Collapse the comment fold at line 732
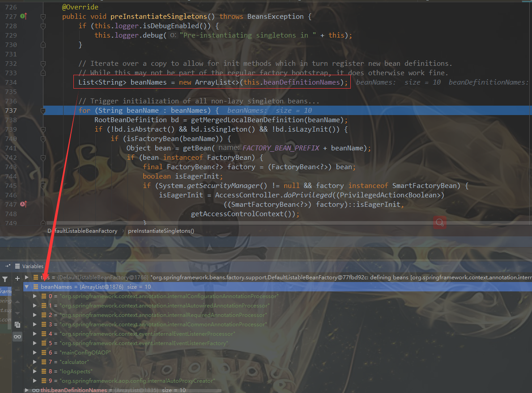532x393 pixels. pyautogui.click(x=43, y=64)
